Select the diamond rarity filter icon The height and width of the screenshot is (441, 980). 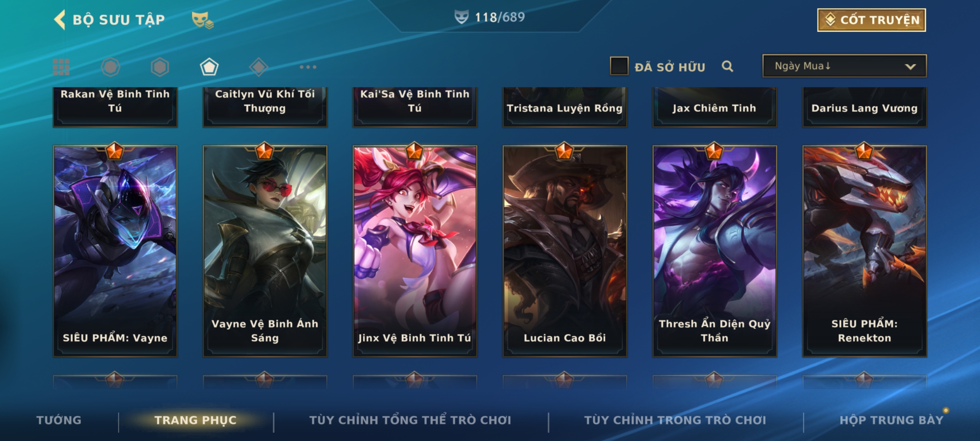pos(258,67)
